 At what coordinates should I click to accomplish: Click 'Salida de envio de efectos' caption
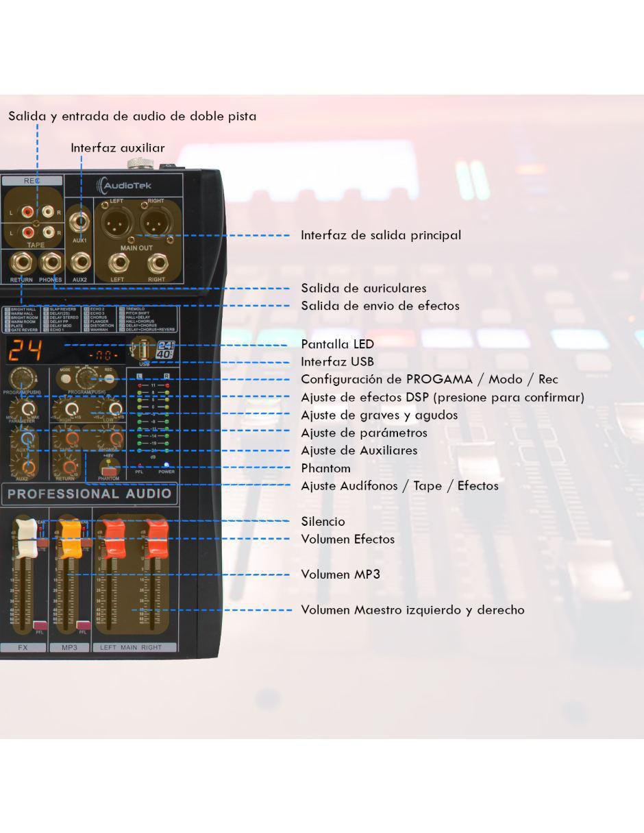(x=380, y=306)
